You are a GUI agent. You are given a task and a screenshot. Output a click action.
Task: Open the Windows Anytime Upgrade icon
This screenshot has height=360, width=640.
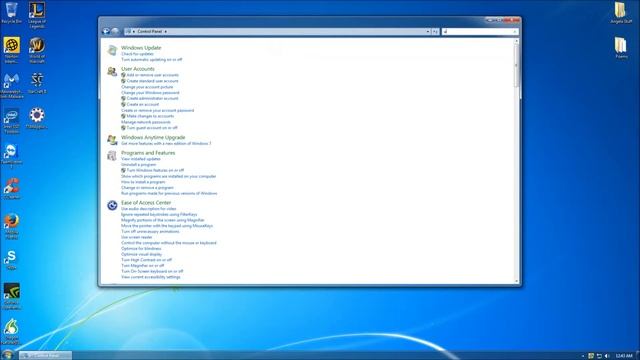coord(112,140)
